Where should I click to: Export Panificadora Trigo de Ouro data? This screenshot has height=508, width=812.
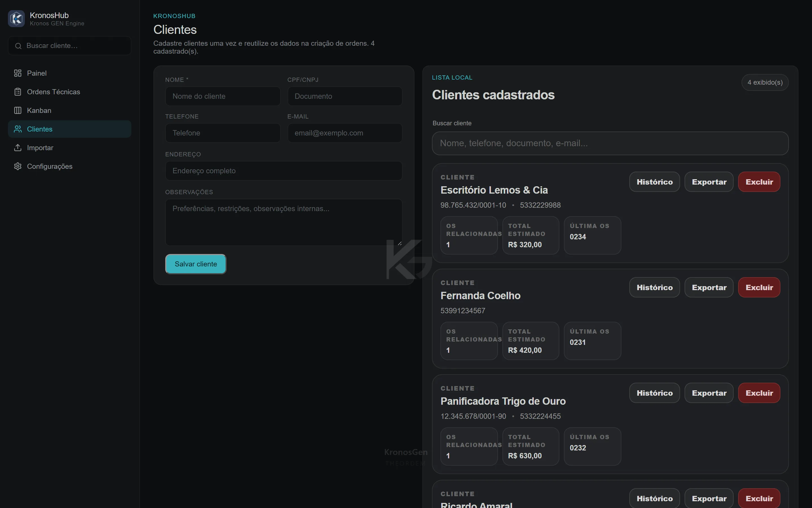(x=709, y=393)
